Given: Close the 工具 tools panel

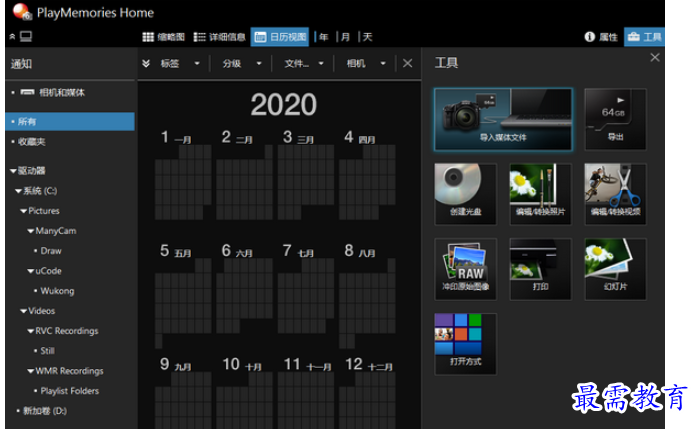Looking at the screenshot, I should coord(655,57).
